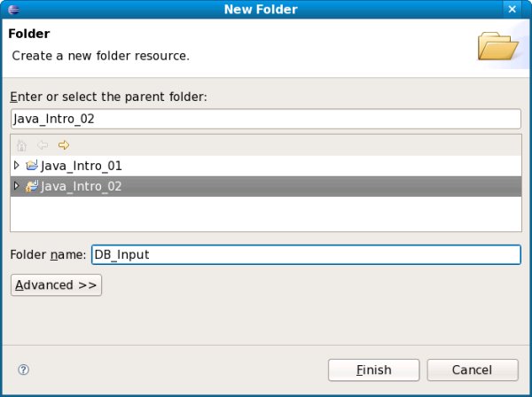This screenshot has height=397, width=532.
Task: Open help with the question mark icon
Action: click(24, 370)
